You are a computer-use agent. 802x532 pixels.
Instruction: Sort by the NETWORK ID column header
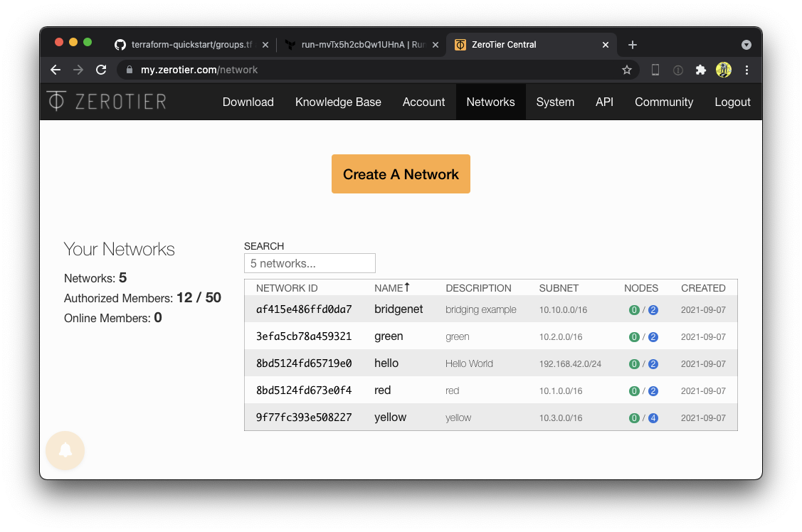point(287,288)
